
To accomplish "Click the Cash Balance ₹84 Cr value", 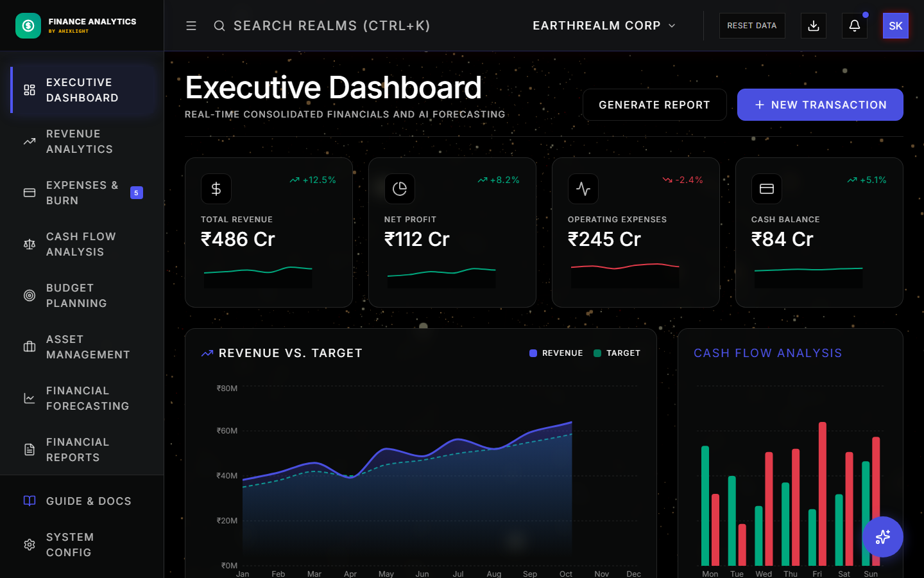I will pyautogui.click(x=782, y=239).
